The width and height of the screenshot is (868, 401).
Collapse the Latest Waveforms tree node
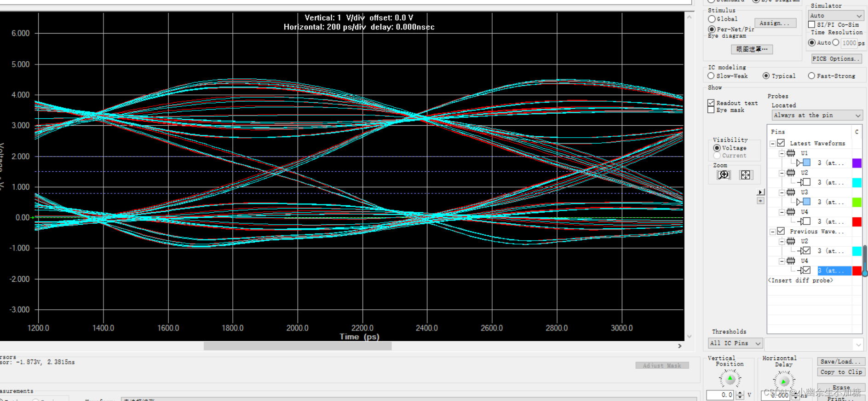coord(772,144)
